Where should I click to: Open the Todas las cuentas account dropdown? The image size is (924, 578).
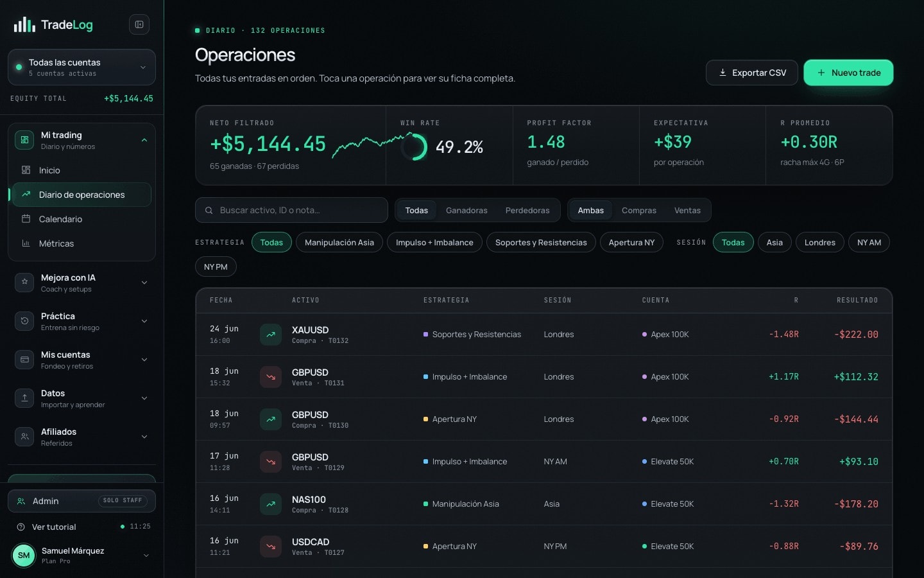click(x=81, y=67)
